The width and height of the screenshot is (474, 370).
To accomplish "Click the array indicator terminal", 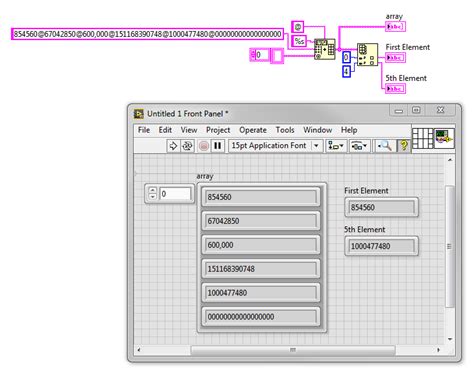I will point(395,26).
